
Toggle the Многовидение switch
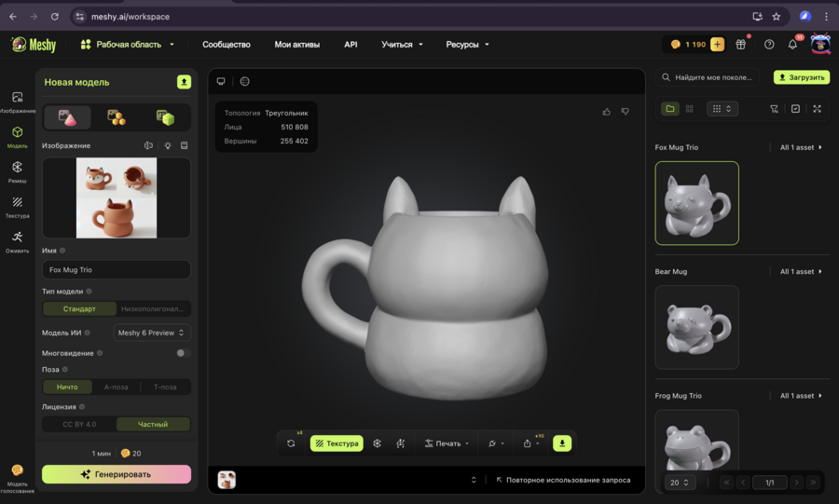pos(183,353)
